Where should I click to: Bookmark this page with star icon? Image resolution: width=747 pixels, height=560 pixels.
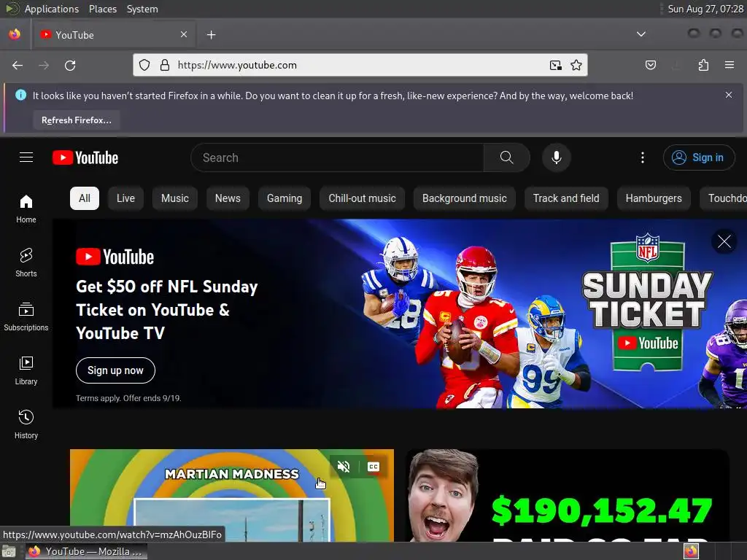[576, 65]
